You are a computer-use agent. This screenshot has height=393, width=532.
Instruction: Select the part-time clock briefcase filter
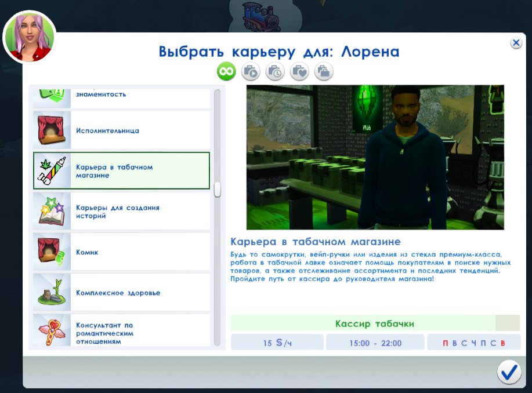[x=275, y=71]
